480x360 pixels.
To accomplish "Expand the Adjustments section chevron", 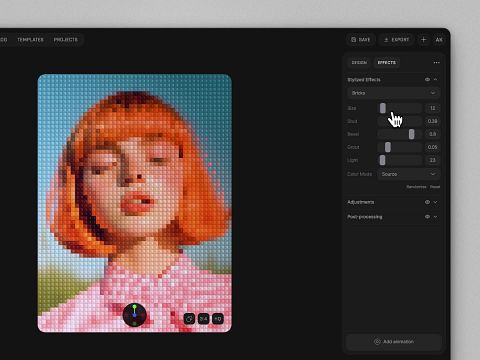I will [435, 202].
